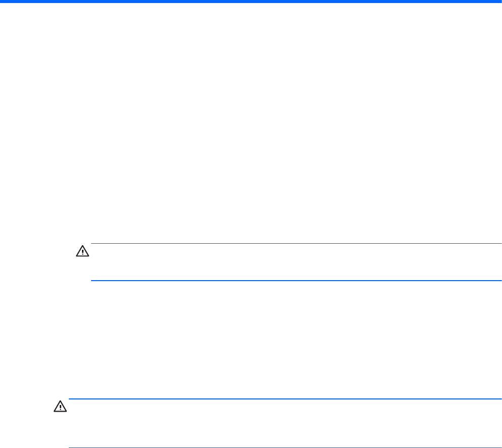Click the gray rule closing the lower caution box
Screen dimensions: 502x448
coord(284,434)
